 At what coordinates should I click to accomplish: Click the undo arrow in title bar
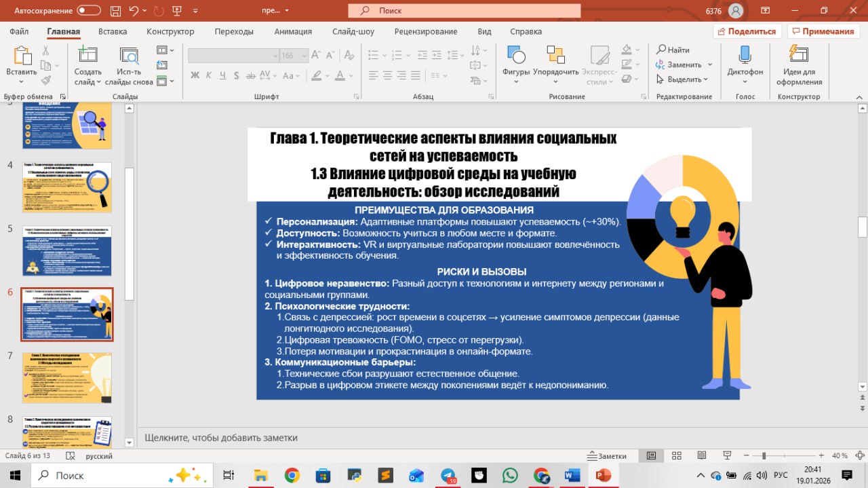(134, 11)
